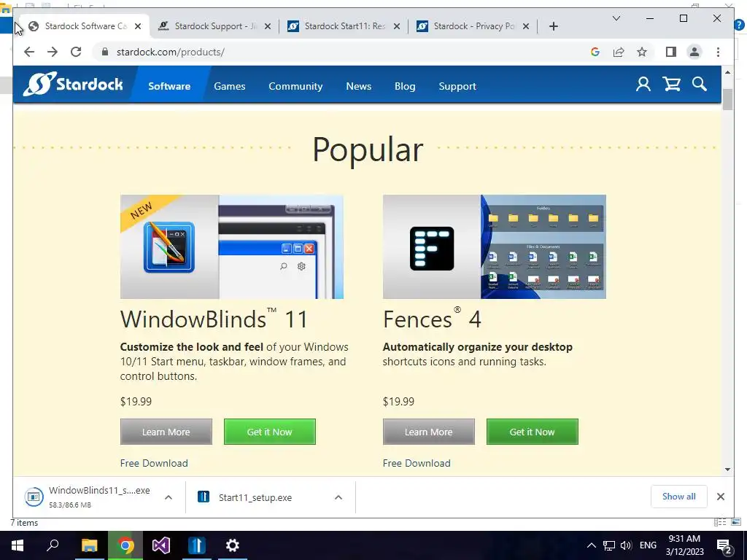Click the volume speaker tray icon
The height and width of the screenshot is (560, 747).
pyautogui.click(x=626, y=545)
